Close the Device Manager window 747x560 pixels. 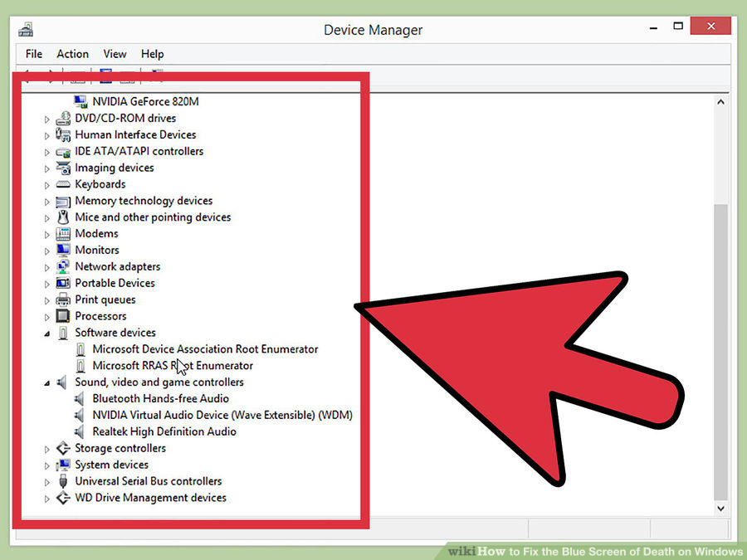(x=710, y=27)
